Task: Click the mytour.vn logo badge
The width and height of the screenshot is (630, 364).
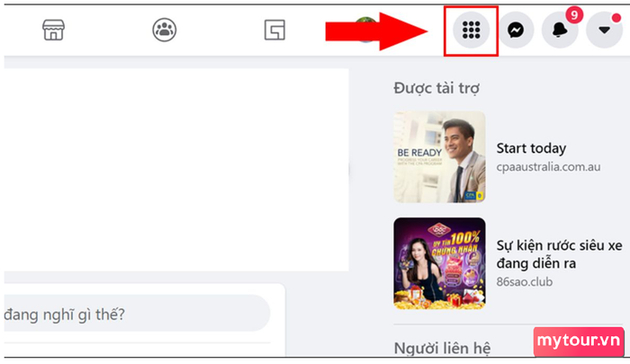Action: pos(579,342)
